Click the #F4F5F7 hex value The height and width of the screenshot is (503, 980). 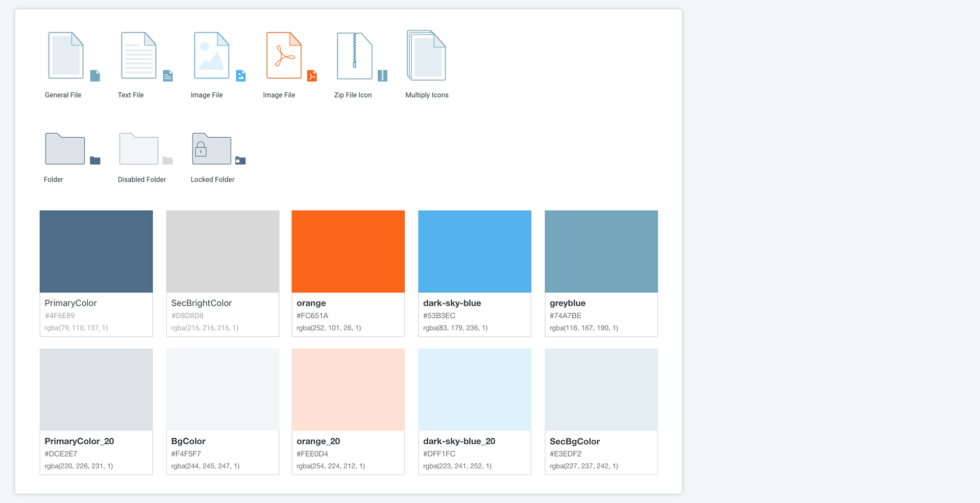(186, 454)
